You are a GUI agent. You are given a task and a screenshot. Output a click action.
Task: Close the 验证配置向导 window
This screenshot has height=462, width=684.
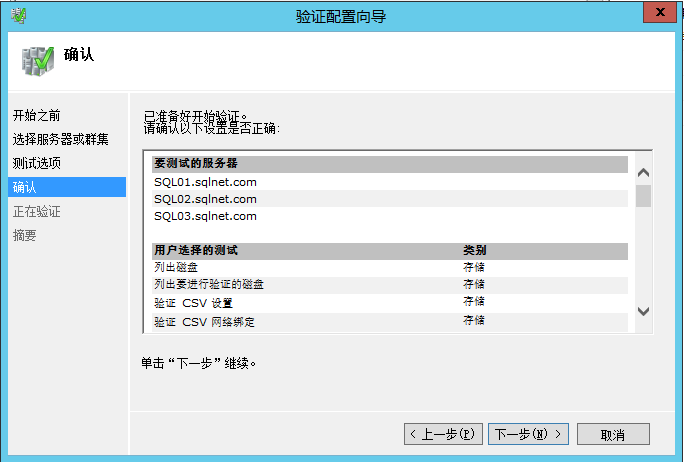660,12
